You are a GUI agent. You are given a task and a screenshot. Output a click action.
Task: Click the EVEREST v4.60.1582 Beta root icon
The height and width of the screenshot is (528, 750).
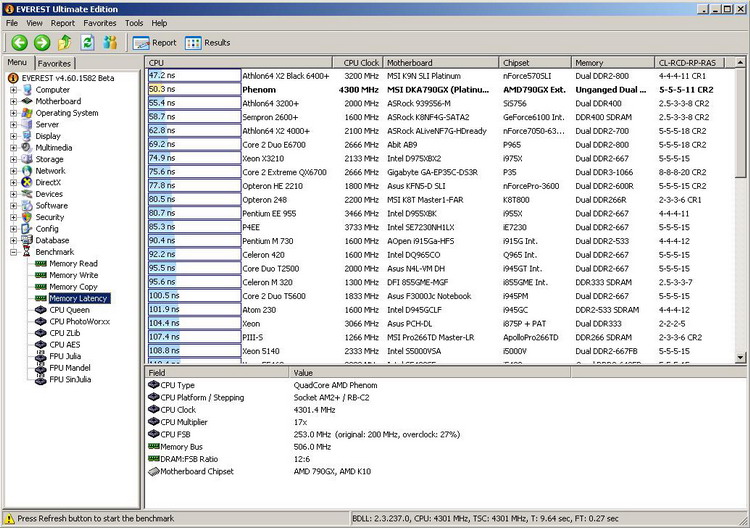click(x=13, y=78)
